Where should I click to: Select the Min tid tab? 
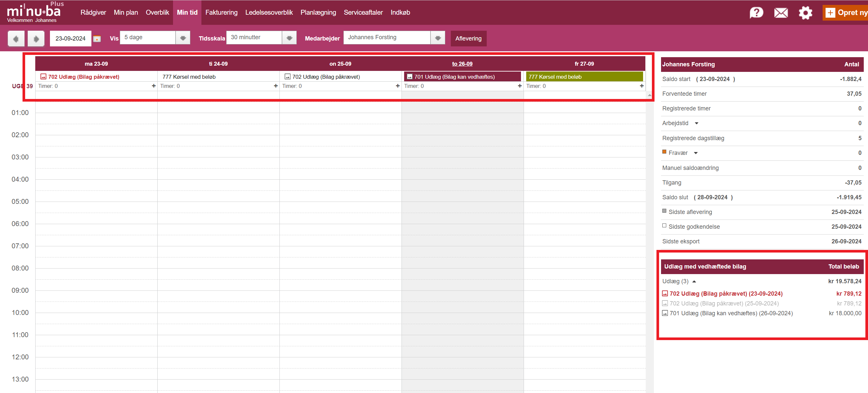point(187,12)
